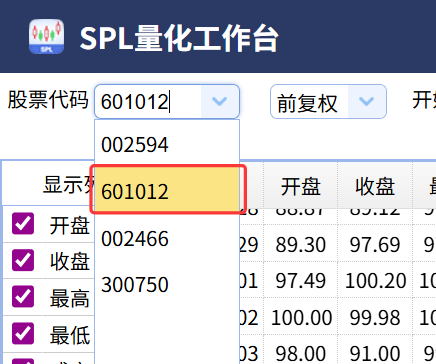Image resolution: width=436 pixels, height=364 pixels.
Task: Select the 89.30 opening price cell
Action: tap(300, 244)
